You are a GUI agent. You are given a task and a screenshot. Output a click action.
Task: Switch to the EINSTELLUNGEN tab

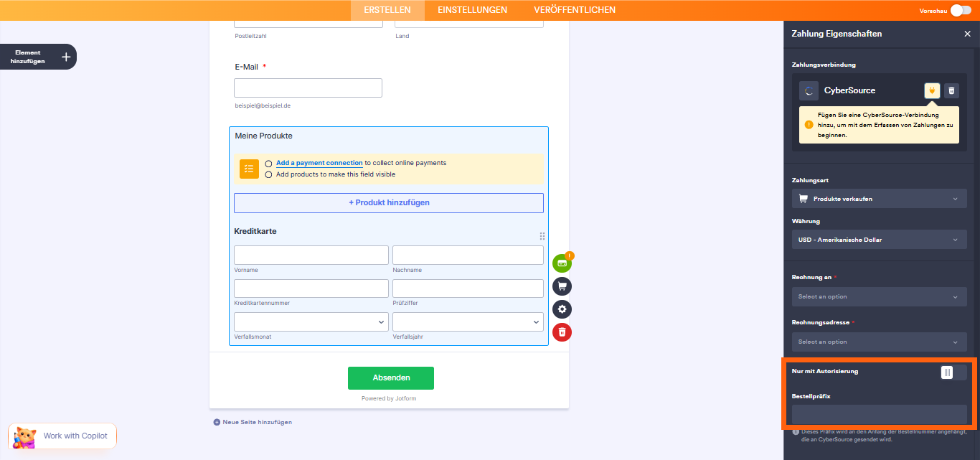tap(471, 10)
